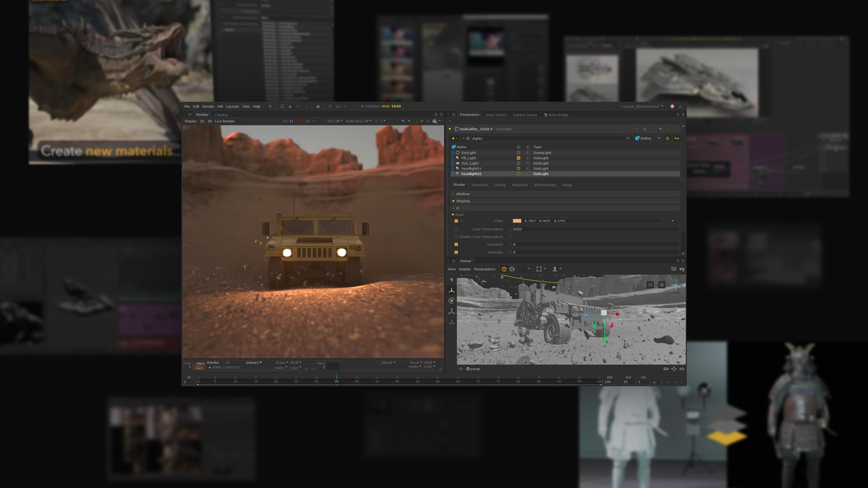Click the gear icon in top menu bar
868x488 pixels.
[270, 107]
